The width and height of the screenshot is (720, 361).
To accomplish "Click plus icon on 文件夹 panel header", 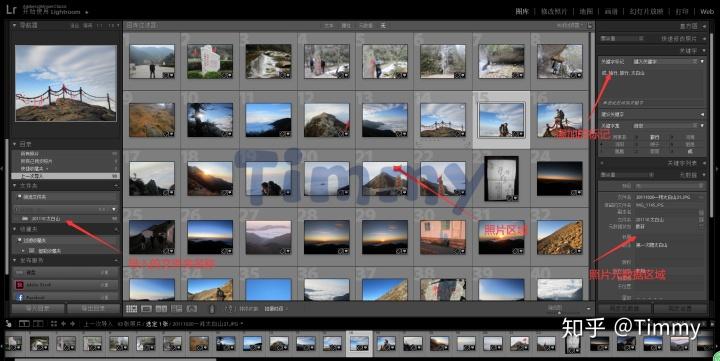I will 116,186.
